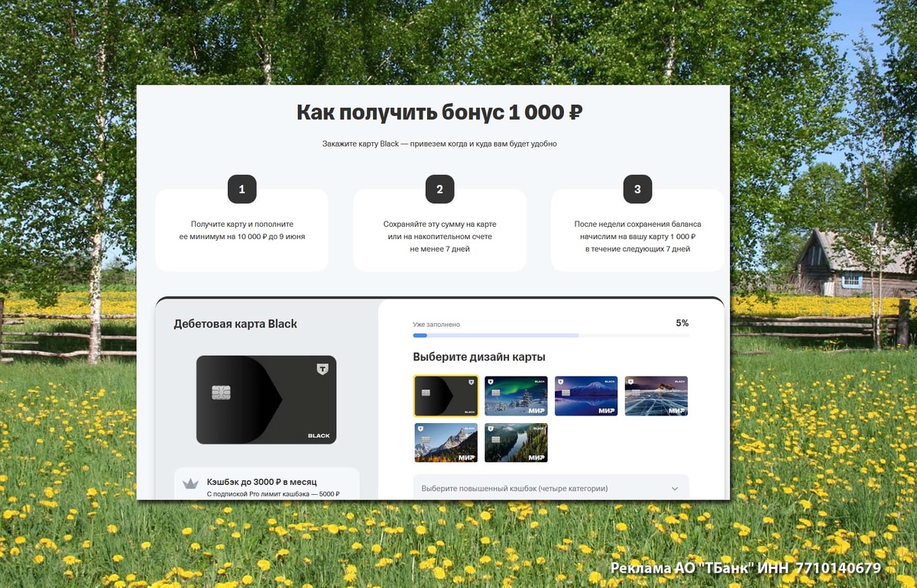The height and width of the screenshot is (588, 917).
Task: Click the 'Закажите карту Black' subtitle text
Action: point(439,144)
